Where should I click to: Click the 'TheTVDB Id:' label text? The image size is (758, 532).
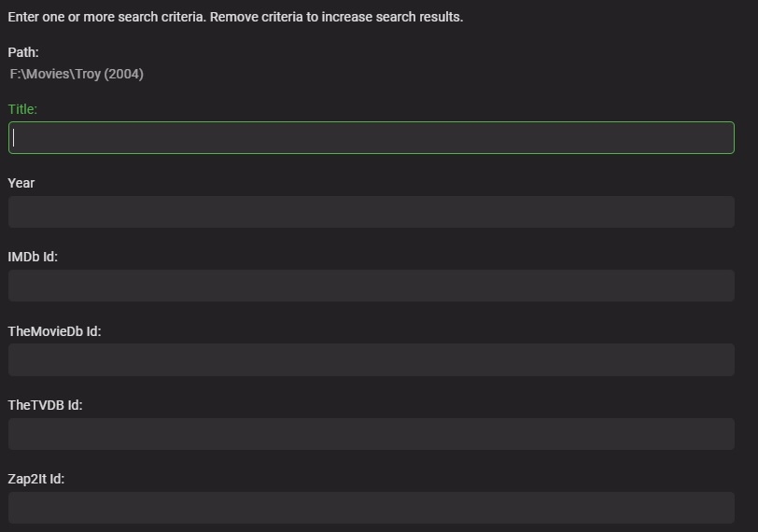(x=46, y=405)
